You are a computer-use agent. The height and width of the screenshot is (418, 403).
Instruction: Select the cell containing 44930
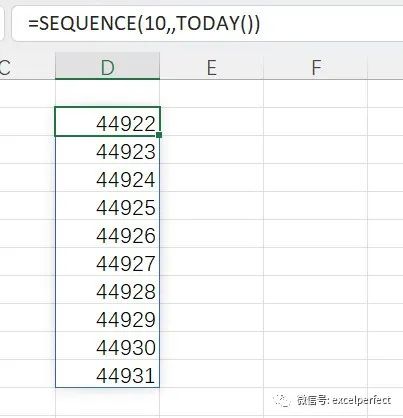(107, 346)
